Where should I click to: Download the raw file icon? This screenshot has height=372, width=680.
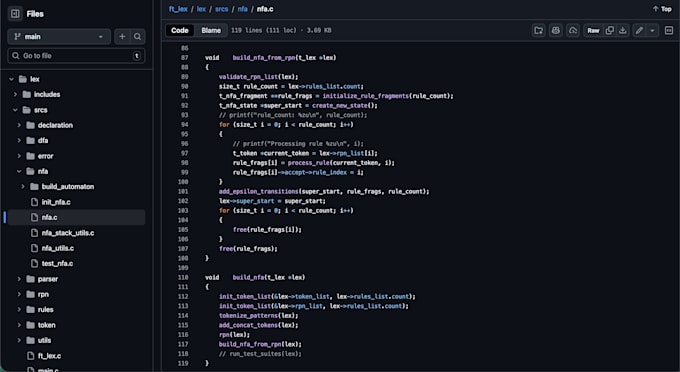coord(623,30)
